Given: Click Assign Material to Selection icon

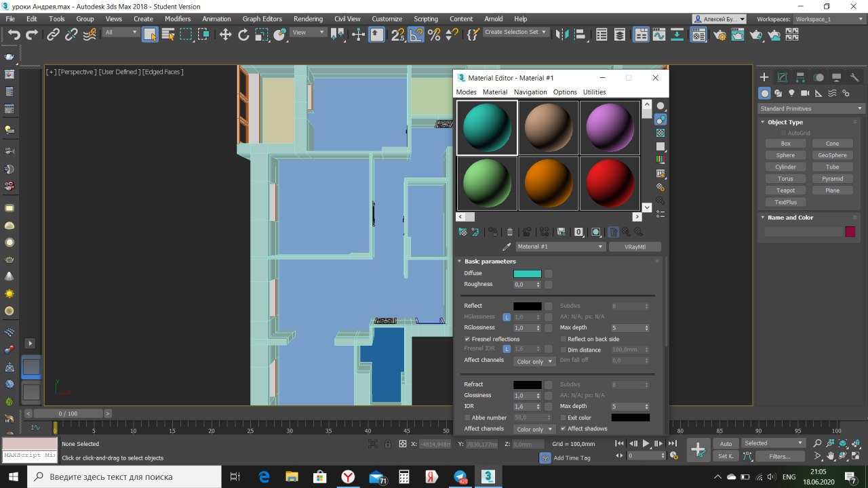Looking at the screenshot, I should click(x=493, y=232).
